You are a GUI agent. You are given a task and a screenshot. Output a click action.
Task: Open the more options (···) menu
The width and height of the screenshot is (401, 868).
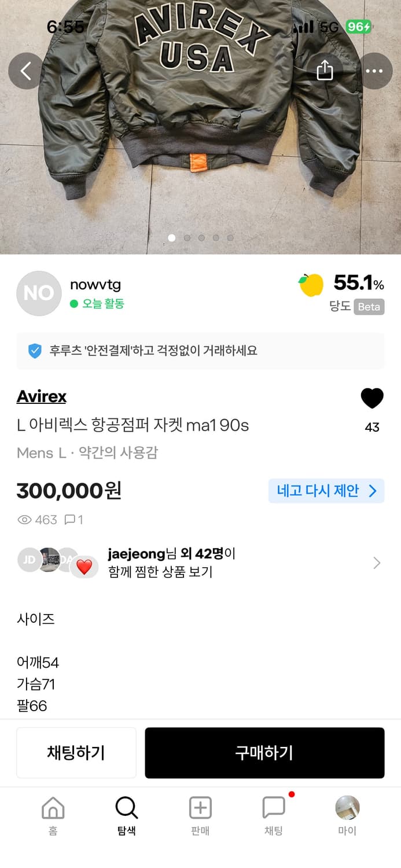click(x=375, y=70)
